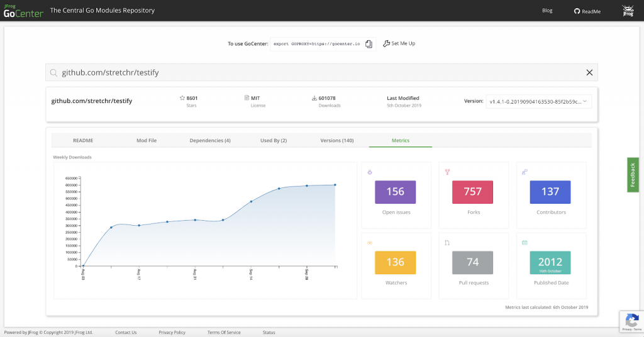Open the Version dropdown

click(x=538, y=101)
